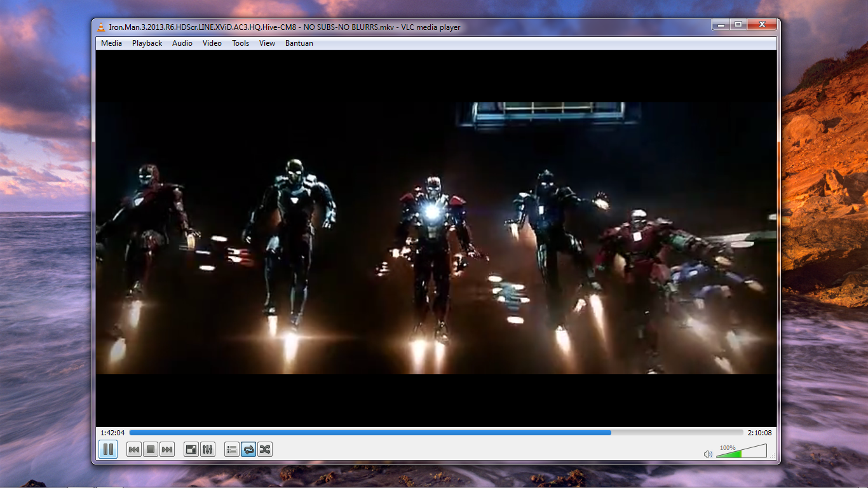
Task: Click the VLC cone icon in title bar
Action: (102, 27)
